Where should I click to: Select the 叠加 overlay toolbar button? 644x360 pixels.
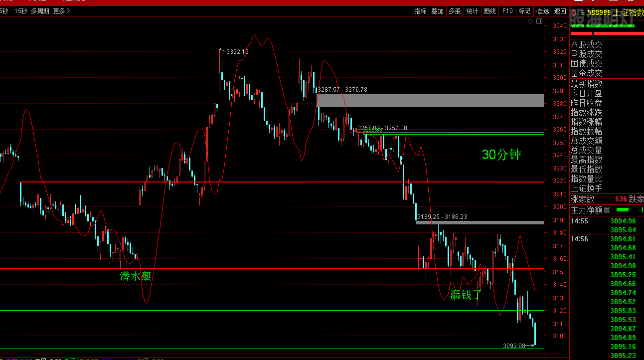pyautogui.click(x=438, y=11)
